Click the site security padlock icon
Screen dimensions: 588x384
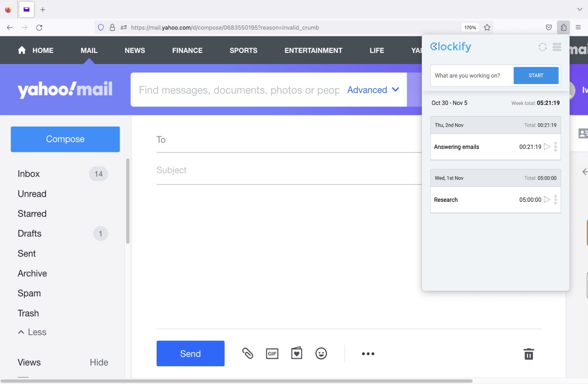pos(112,27)
